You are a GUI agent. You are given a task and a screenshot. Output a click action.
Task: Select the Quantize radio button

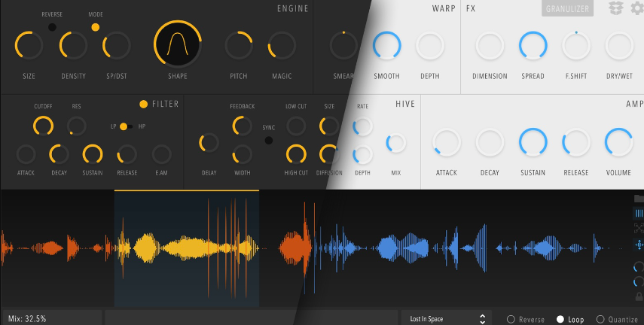tap(600, 319)
